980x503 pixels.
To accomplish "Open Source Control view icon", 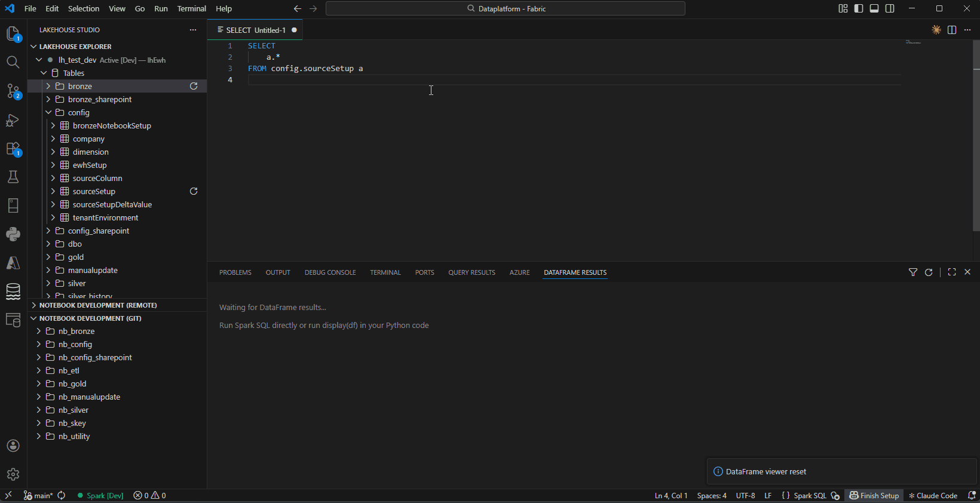I will click(13, 91).
